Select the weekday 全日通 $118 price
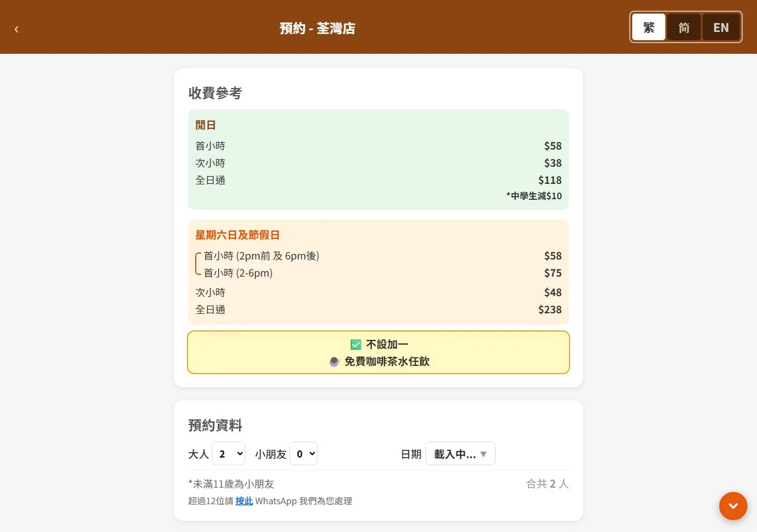The width and height of the screenshot is (757, 532). (x=550, y=180)
